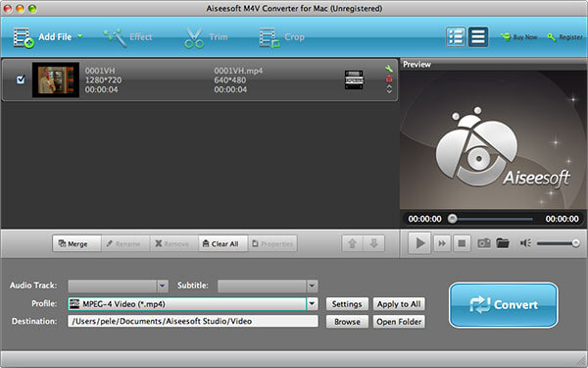Switch to compact list view mode
588x368 pixels.
pos(478,37)
